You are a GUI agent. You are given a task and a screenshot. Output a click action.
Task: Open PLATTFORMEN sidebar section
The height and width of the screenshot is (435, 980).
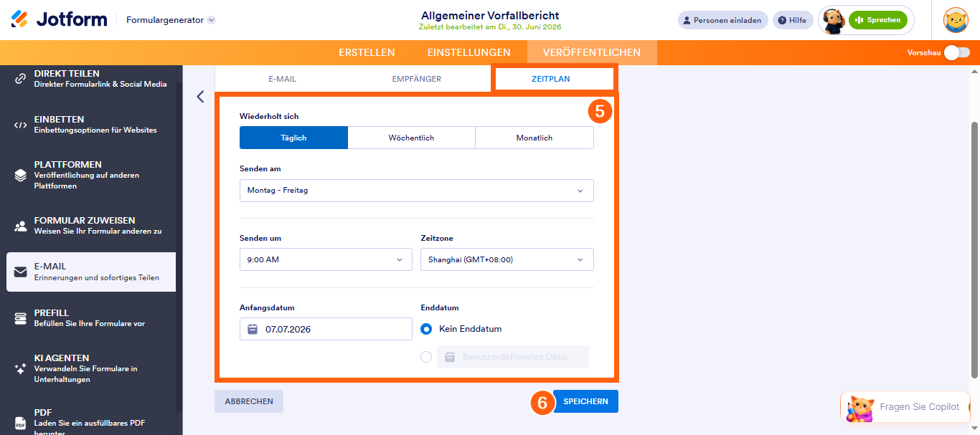tap(91, 175)
